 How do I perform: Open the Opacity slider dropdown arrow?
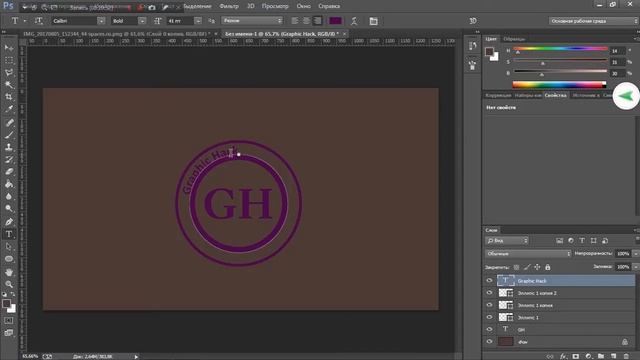point(636,253)
